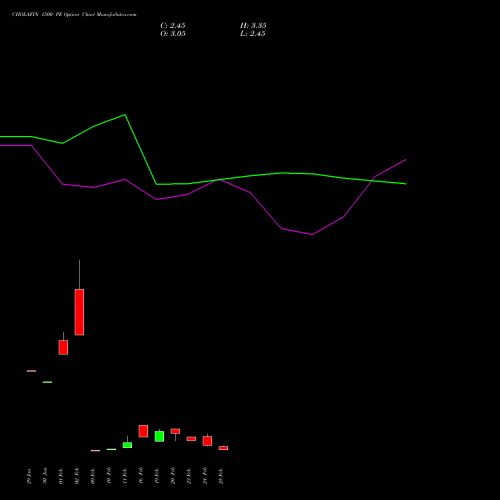Click the high value H: 3.35
Viewport: 500px width, 500px height.
click(x=253, y=26)
